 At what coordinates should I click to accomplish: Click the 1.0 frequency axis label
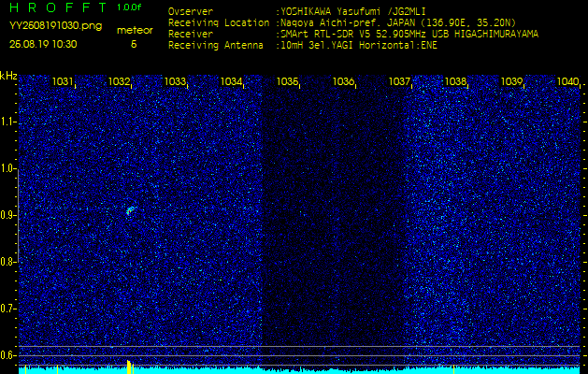click(x=7, y=169)
